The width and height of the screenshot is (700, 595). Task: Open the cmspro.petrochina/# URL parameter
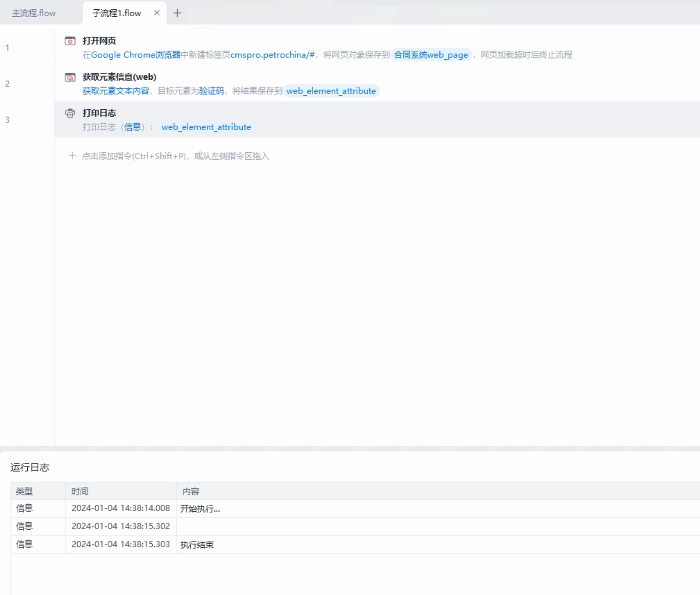pos(272,55)
